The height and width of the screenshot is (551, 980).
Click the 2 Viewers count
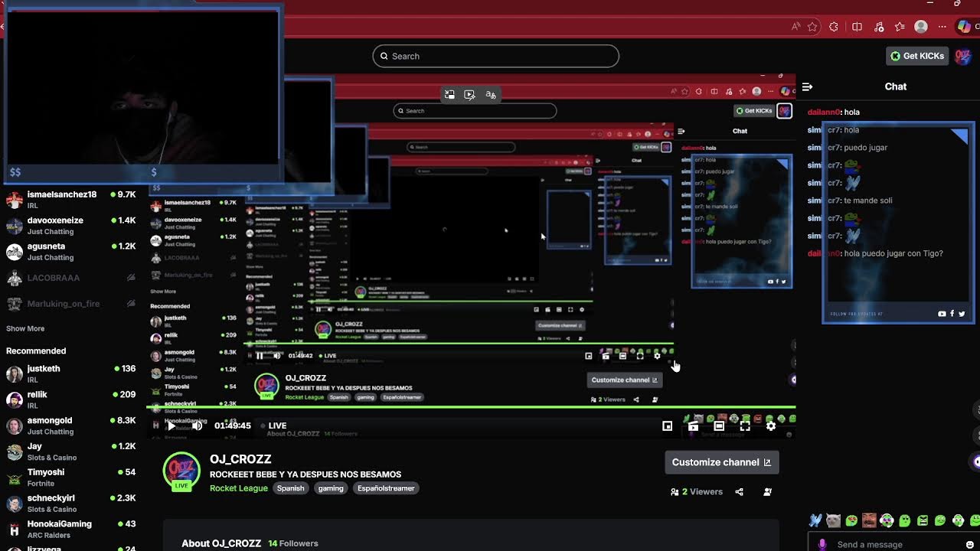[x=697, y=492]
